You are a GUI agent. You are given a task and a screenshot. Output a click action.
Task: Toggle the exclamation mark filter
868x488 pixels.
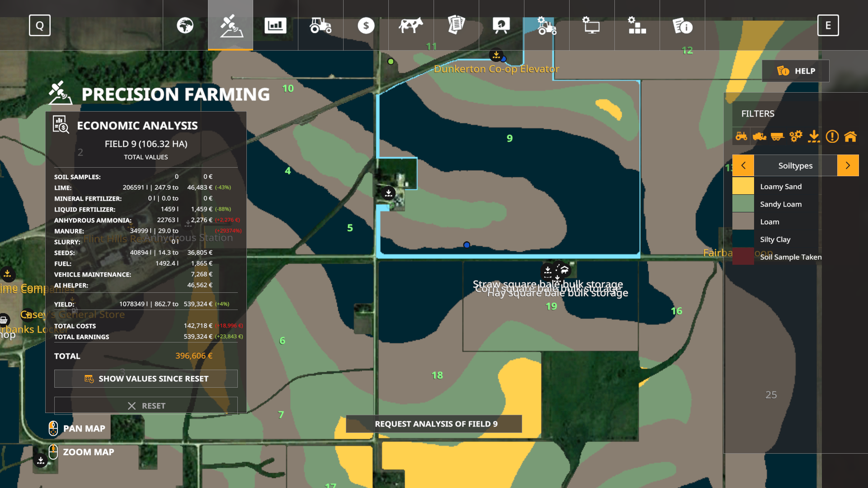coord(832,136)
